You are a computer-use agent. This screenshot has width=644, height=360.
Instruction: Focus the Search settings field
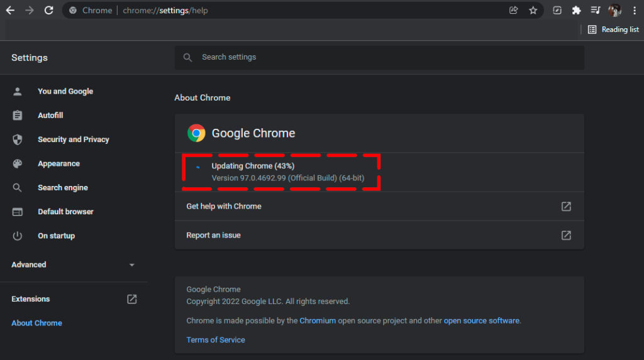(379, 57)
